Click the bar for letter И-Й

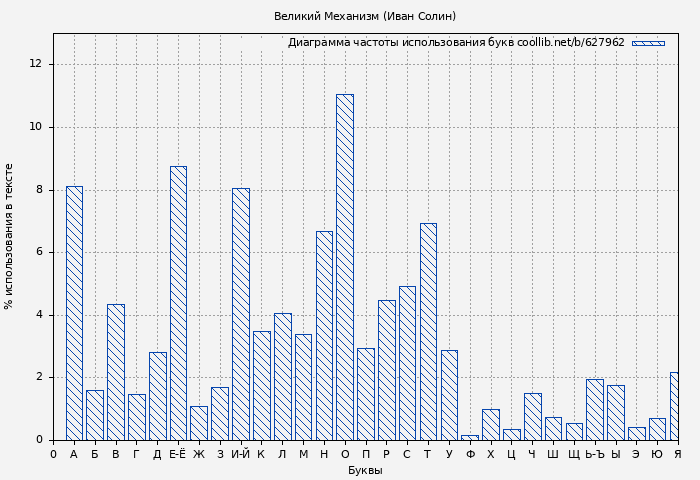240,314
